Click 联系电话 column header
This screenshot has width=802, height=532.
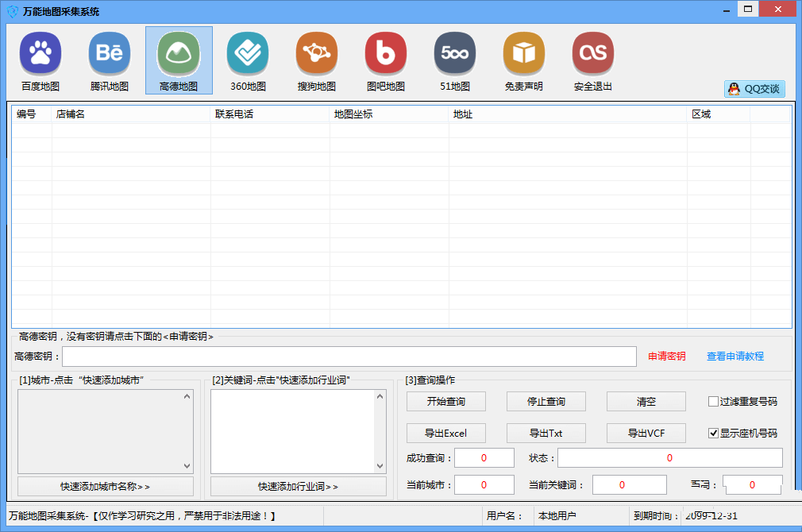(270, 114)
